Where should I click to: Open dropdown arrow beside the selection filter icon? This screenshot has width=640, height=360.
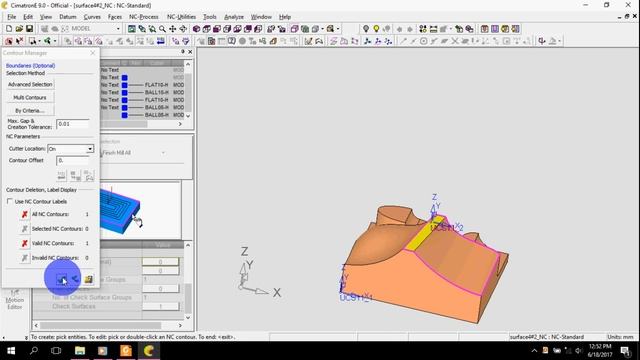39,41
